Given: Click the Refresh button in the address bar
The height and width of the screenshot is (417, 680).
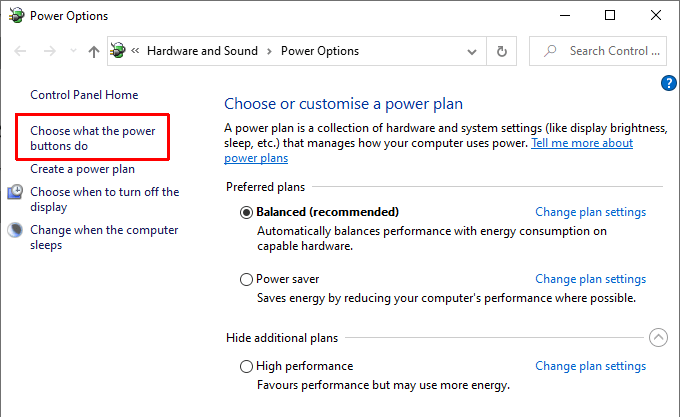Looking at the screenshot, I should [x=502, y=51].
